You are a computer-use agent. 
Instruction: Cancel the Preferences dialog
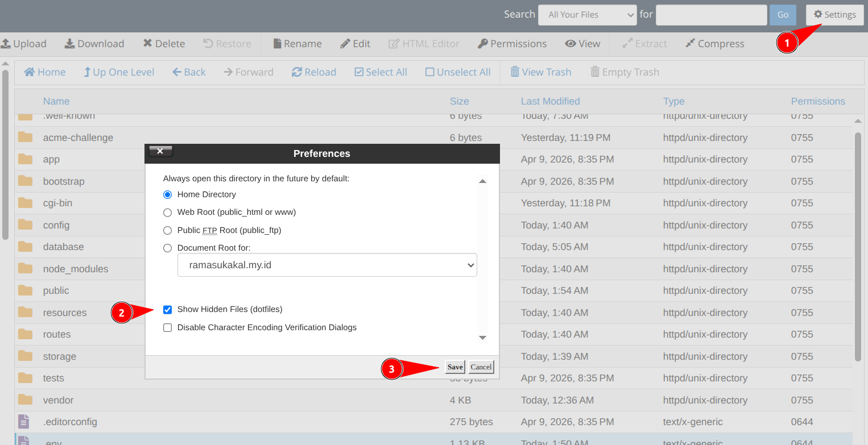pyautogui.click(x=481, y=367)
